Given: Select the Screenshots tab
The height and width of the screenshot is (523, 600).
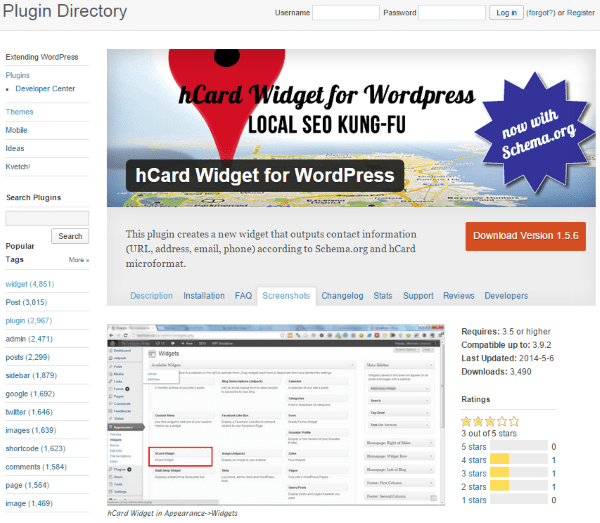Looking at the screenshot, I should [286, 296].
